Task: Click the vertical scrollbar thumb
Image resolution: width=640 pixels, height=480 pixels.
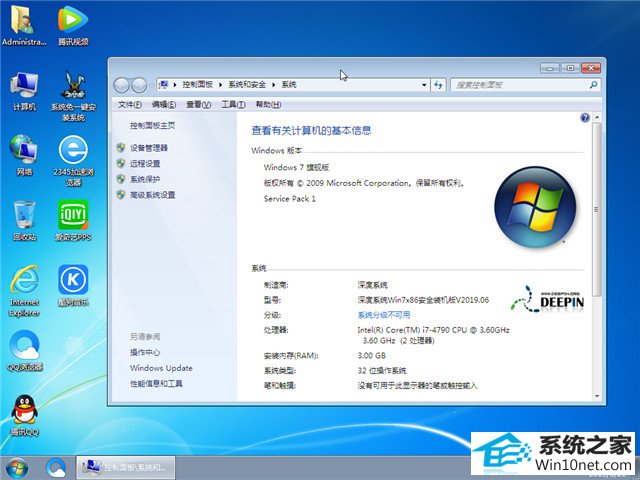Action: point(597,209)
